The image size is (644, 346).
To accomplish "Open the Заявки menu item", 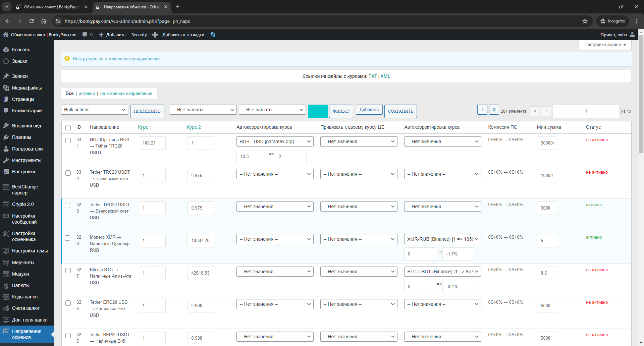I will (x=19, y=61).
